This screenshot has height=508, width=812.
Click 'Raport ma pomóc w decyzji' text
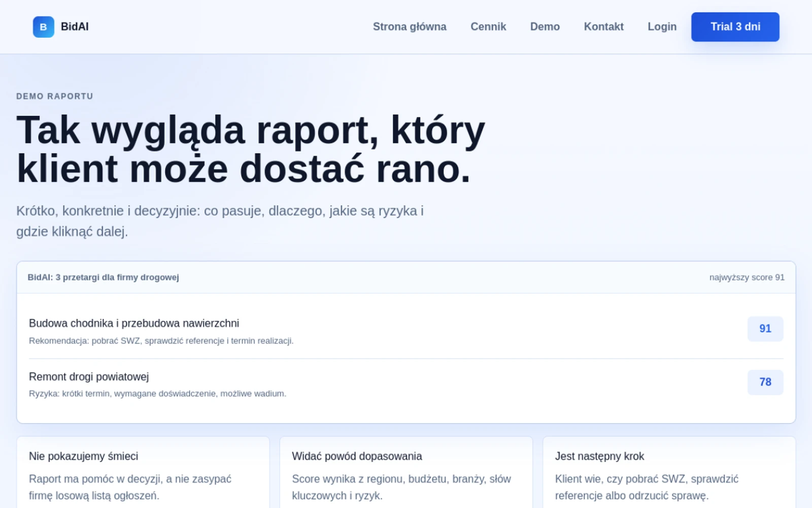[x=130, y=487]
